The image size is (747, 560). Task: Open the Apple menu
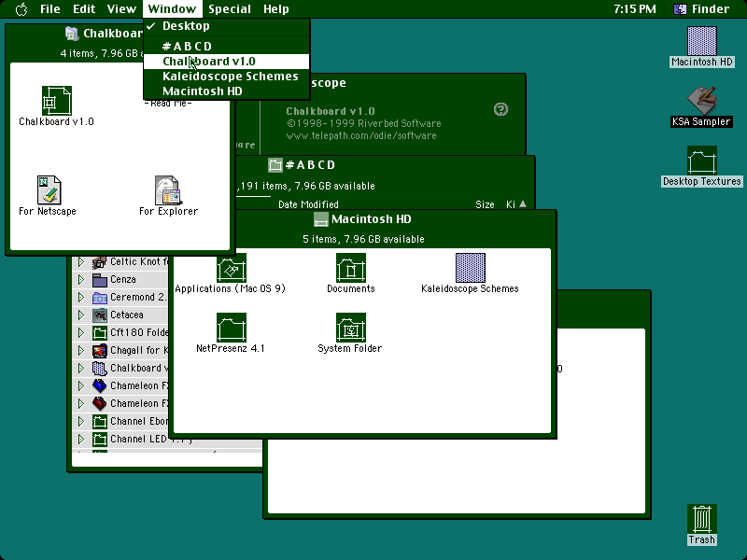tap(21, 9)
